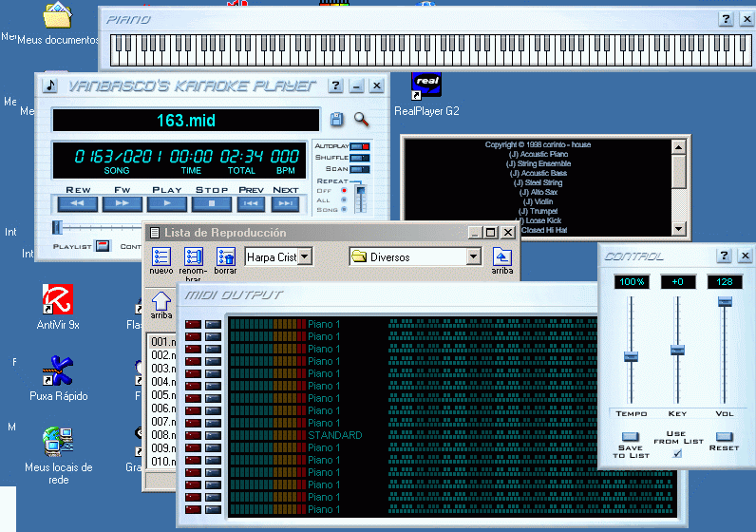Toggle the Scan switch
The width and height of the screenshot is (756, 532).
(x=360, y=169)
